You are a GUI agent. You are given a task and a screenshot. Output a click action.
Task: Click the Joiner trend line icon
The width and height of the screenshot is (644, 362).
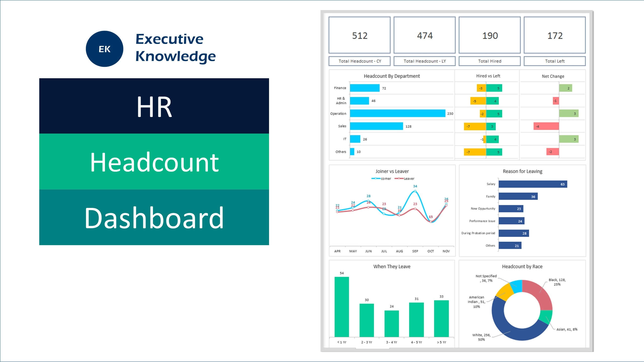coord(372,178)
